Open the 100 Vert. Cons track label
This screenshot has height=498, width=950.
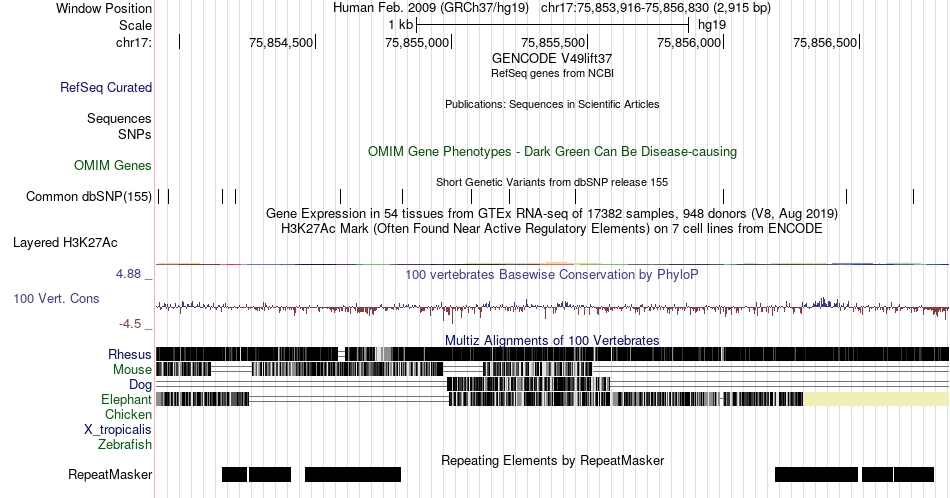point(56,298)
